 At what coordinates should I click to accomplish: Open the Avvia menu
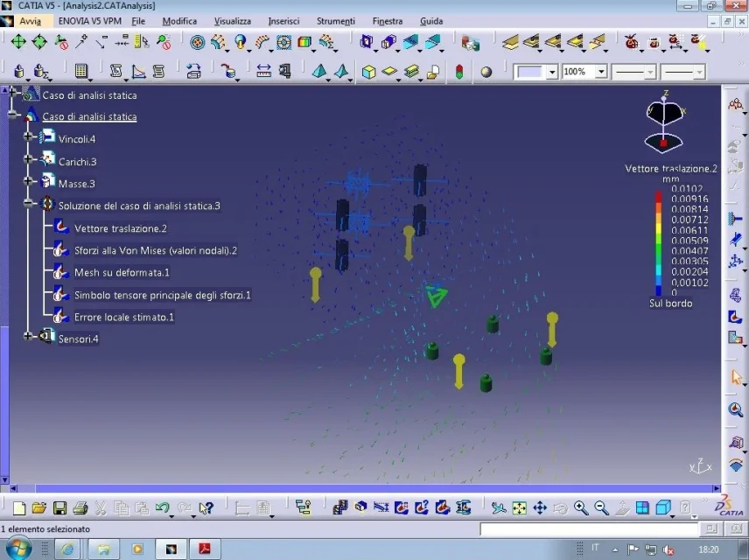(30, 21)
